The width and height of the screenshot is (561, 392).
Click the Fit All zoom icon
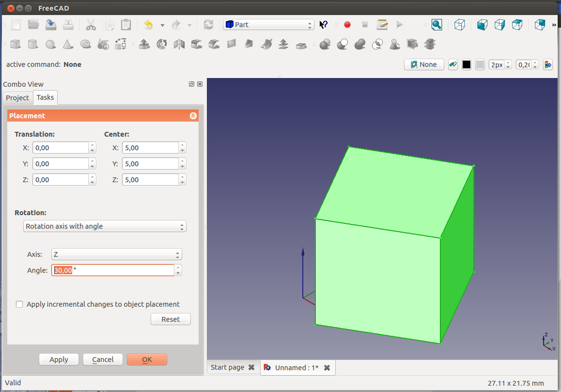436,25
